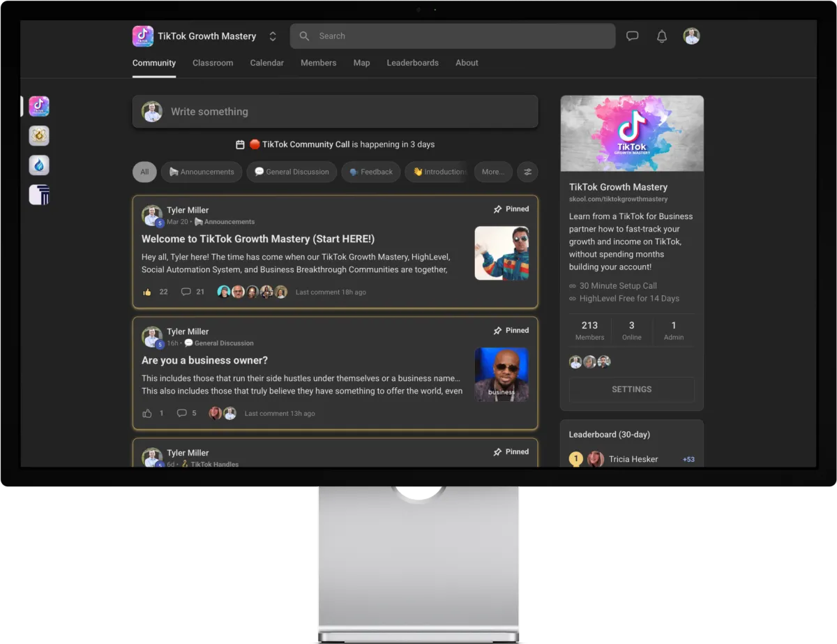Open the SETTINGS button
The width and height of the screenshot is (837, 644).
(632, 389)
